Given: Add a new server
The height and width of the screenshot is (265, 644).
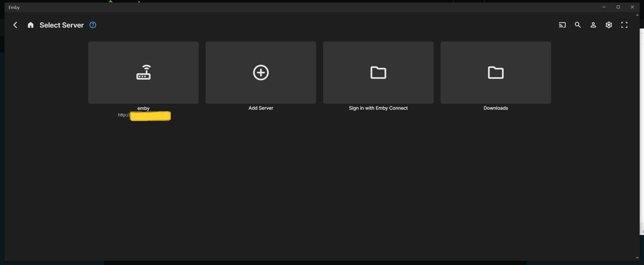Looking at the screenshot, I should point(261,72).
